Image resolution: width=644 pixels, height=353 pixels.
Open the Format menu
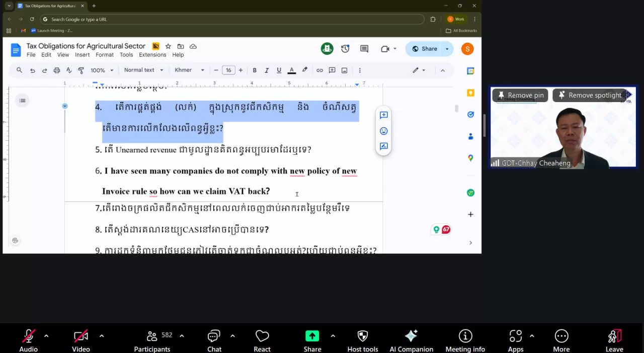[x=105, y=55]
